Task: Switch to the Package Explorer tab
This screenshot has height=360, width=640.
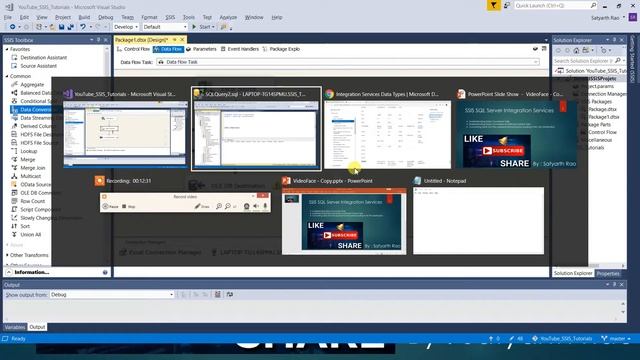Action: pyautogui.click(x=281, y=49)
